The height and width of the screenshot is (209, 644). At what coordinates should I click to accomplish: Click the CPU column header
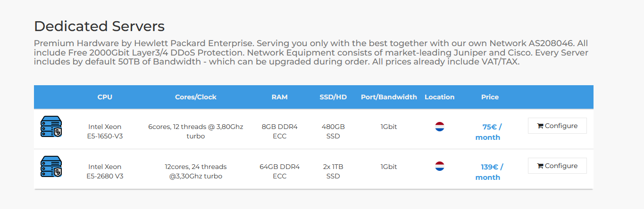pyautogui.click(x=105, y=97)
